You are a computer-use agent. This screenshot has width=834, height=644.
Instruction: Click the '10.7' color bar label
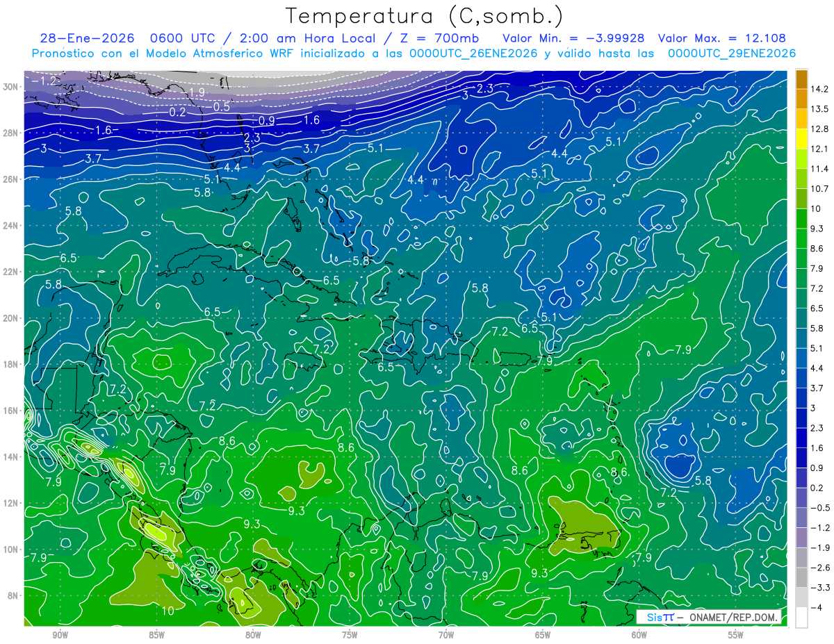pos(819,188)
